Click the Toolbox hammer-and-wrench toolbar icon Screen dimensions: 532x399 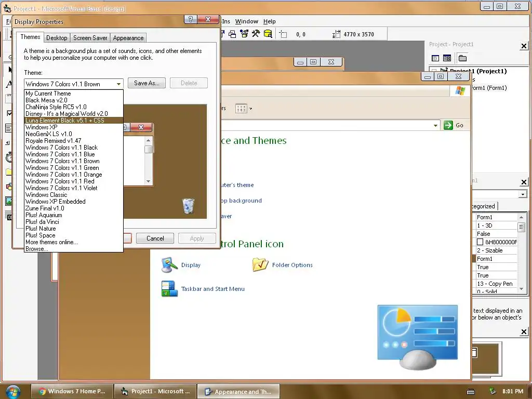[x=256, y=34]
